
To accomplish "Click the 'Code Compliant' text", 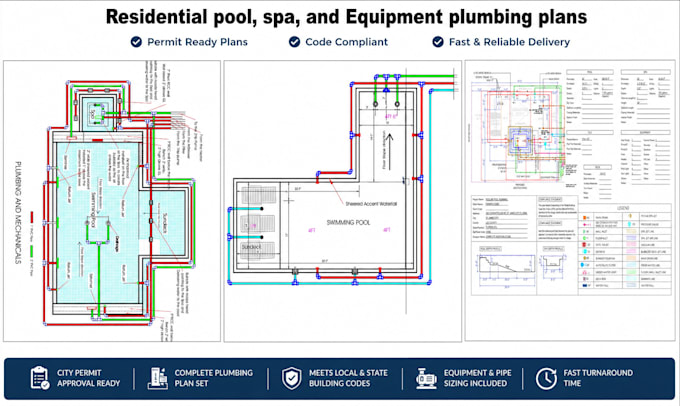I will click(347, 42).
